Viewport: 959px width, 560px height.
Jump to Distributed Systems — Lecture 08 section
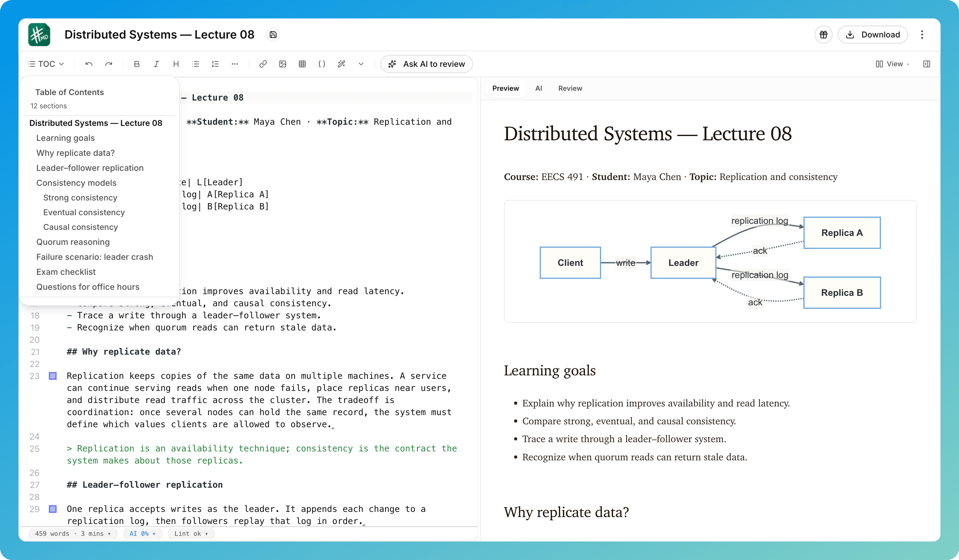coord(96,123)
